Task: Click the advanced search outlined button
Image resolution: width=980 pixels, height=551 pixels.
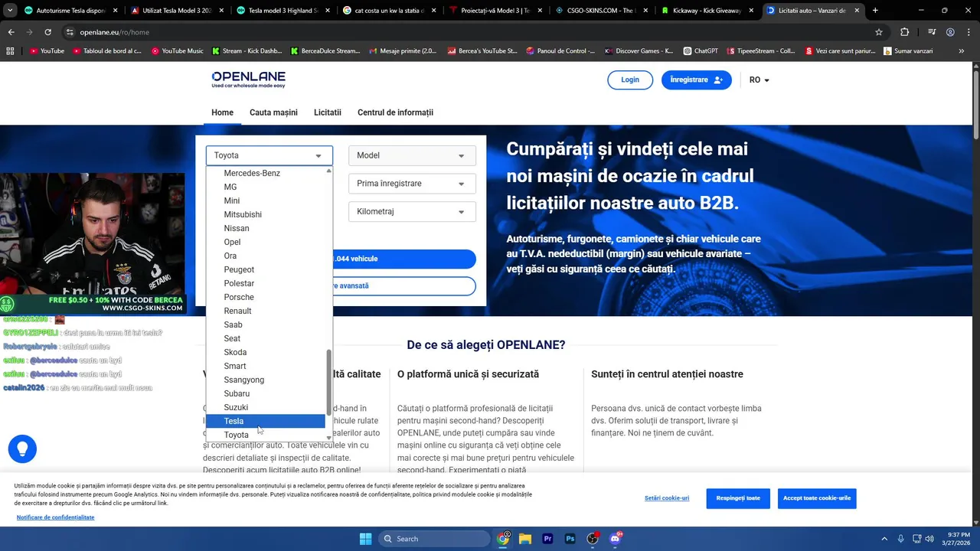Action: point(404,286)
